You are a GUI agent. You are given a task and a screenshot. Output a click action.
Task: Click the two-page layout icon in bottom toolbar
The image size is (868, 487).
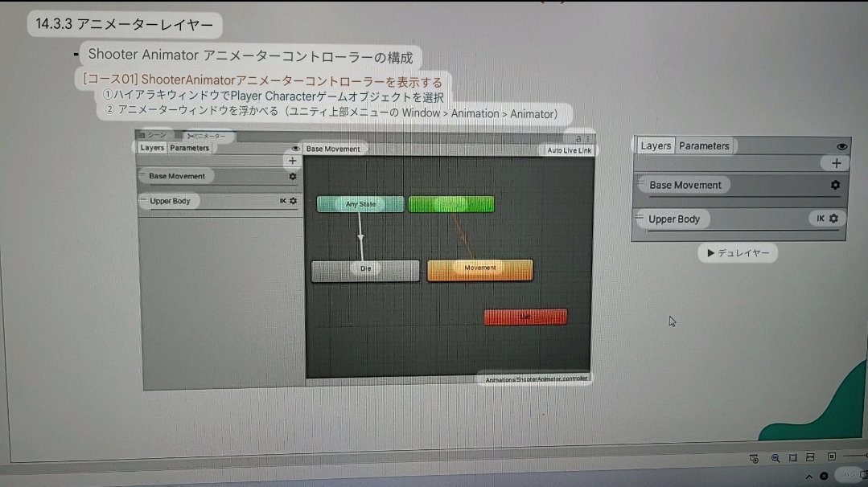tap(811, 457)
